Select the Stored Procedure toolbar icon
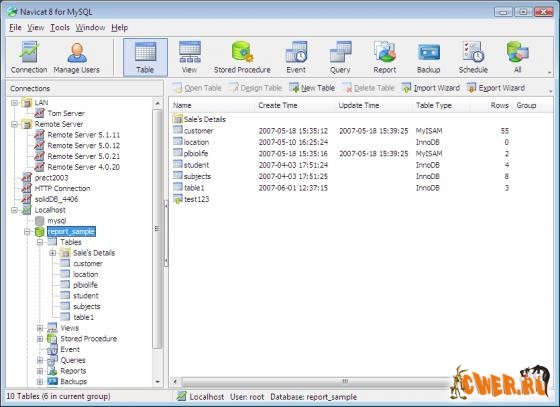The image size is (560, 407). click(242, 57)
